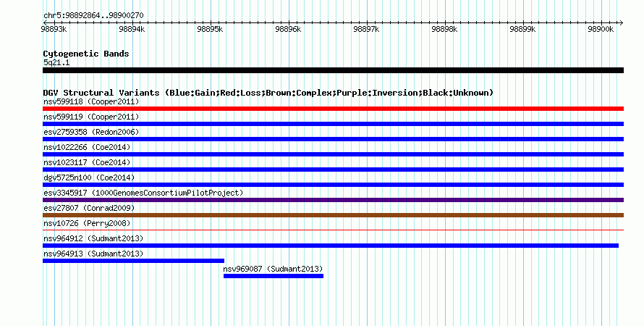
Task: Open esv3345917 (1000GenomesConsortiumPilotProject) label
Action: tap(143, 193)
